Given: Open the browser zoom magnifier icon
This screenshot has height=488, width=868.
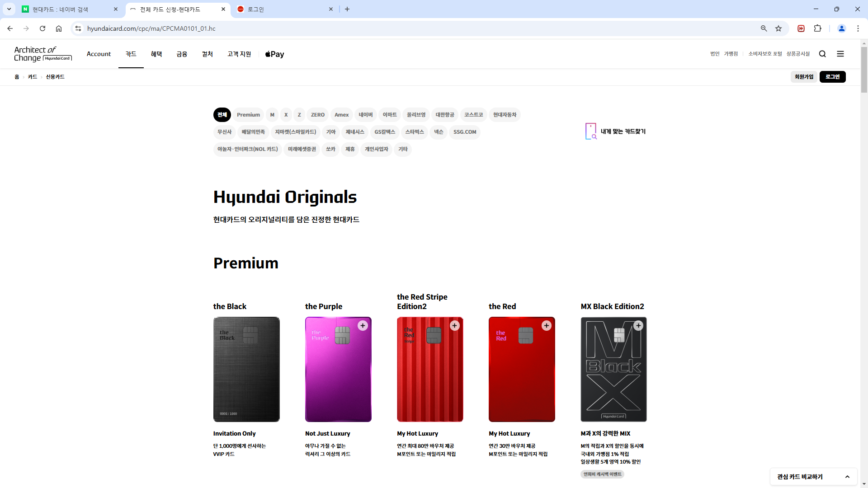Looking at the screenshot, I should (x=764, y=28).
